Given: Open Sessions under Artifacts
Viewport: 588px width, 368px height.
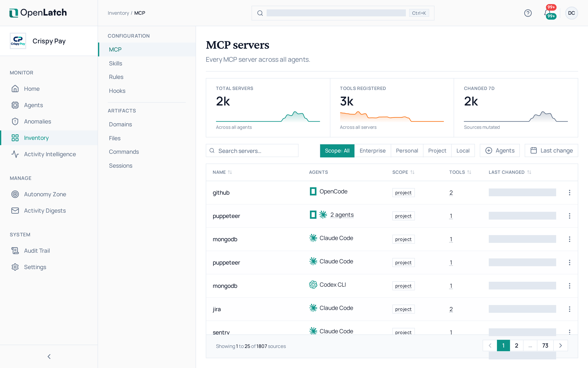Looking at the screenshot, I should [147, 166].
